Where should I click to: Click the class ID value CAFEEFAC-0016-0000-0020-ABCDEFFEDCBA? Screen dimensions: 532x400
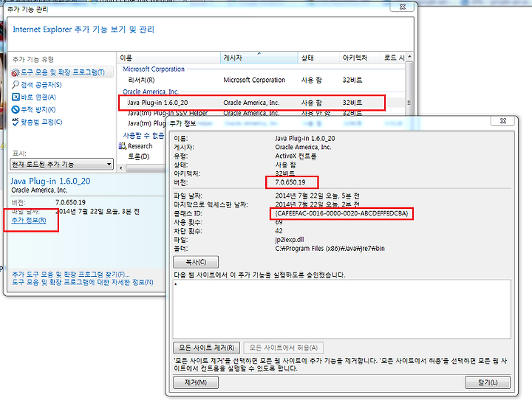(x=341, y=213)
